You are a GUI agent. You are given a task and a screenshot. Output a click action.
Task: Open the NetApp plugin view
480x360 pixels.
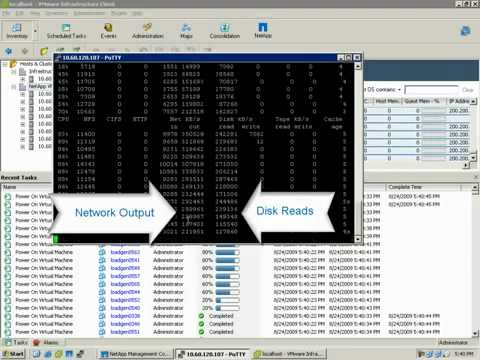click(263, 30)
